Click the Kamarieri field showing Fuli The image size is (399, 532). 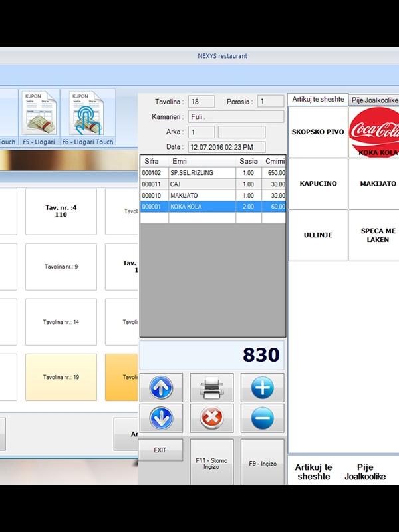(x=235, y=116)
